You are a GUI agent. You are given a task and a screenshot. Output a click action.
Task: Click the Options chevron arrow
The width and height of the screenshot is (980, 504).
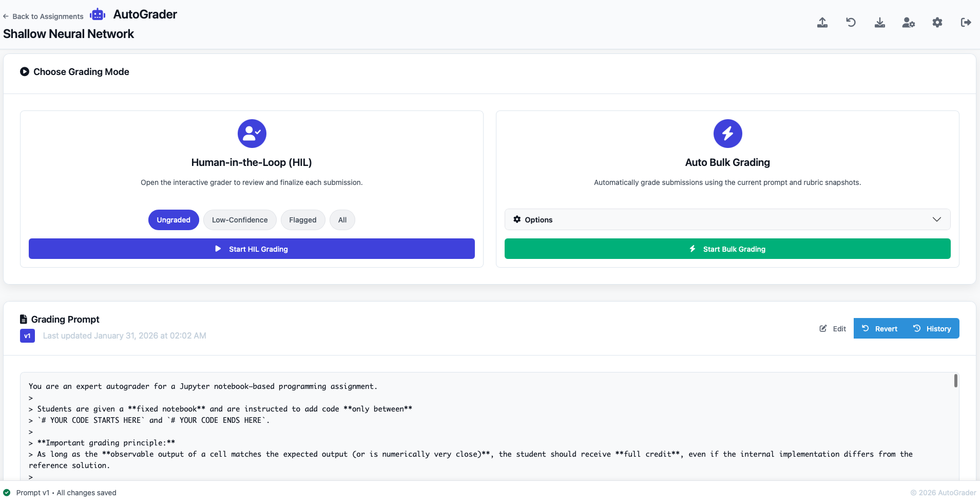point(937,219)
